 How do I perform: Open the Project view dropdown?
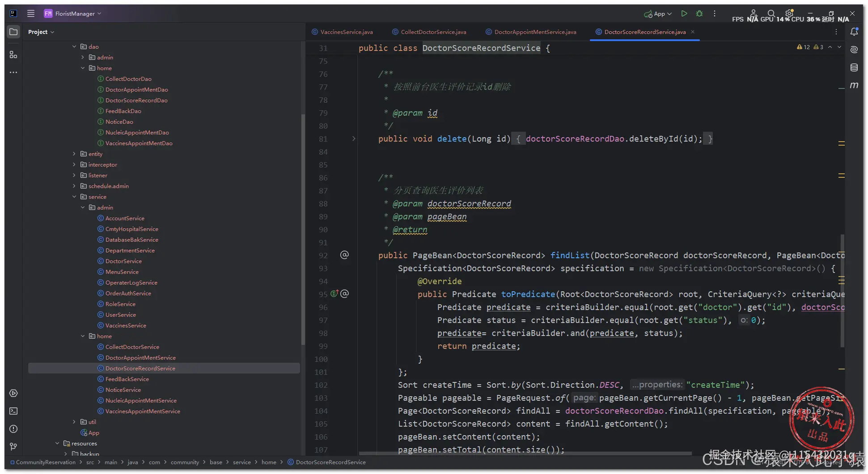pyautogui.click(x=41, y=32)
